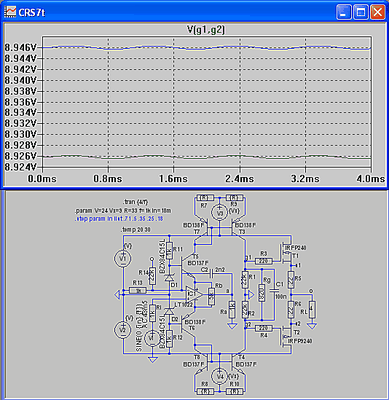Screen dimensions: 389x400
Task: Select resistor Rg symbol
Action: point(262,293)
